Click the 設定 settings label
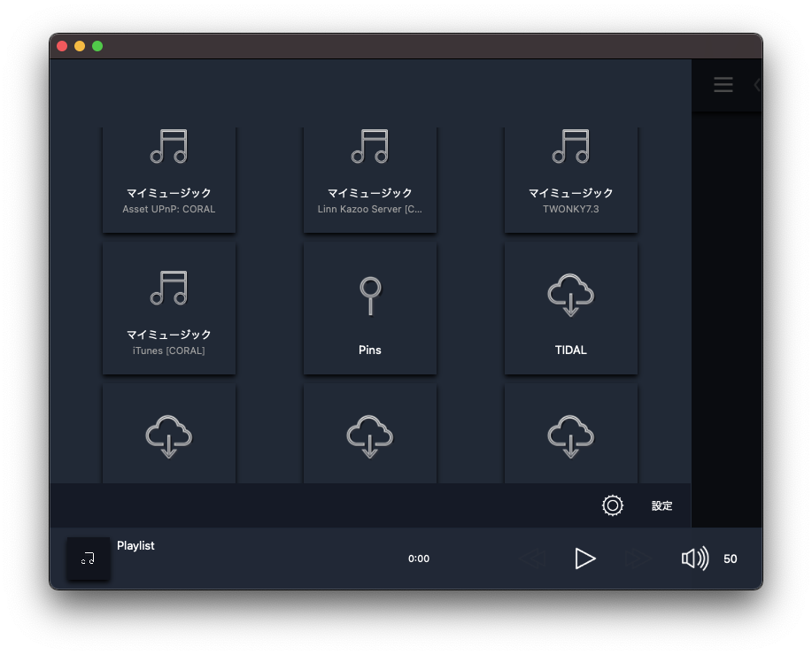812x655 pixels. coord(661,506)
